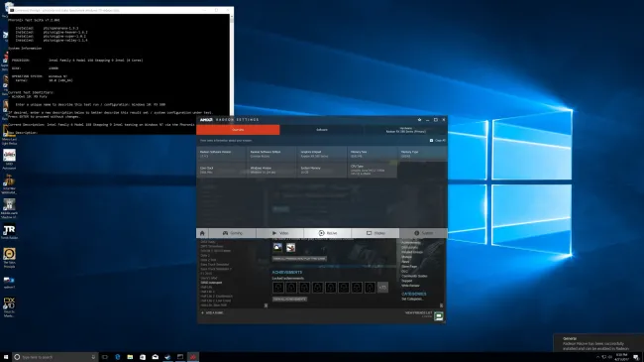Viewport: 644px width, 362px height.
Task: Switch to the Hardware Radeon RX 580 tab
Action: pos(405,130)
